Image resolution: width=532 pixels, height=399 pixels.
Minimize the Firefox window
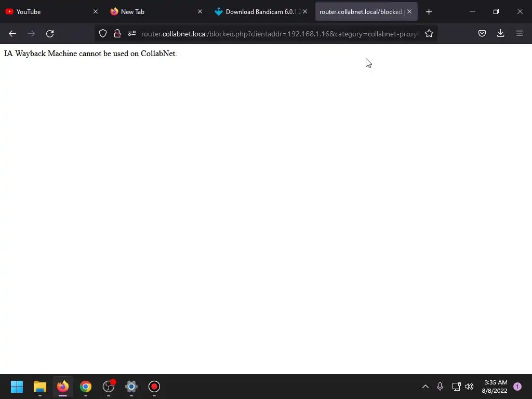click(472, 11)
